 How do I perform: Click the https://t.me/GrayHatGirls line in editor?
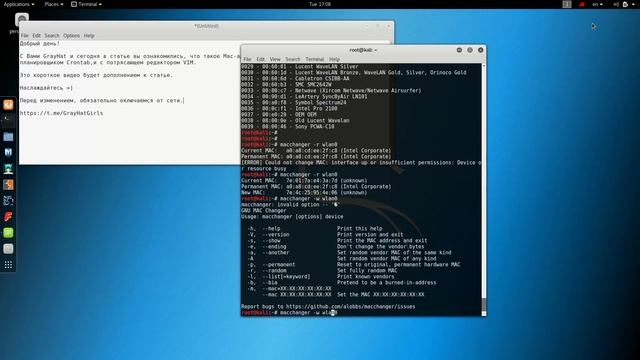click(61, 113)
